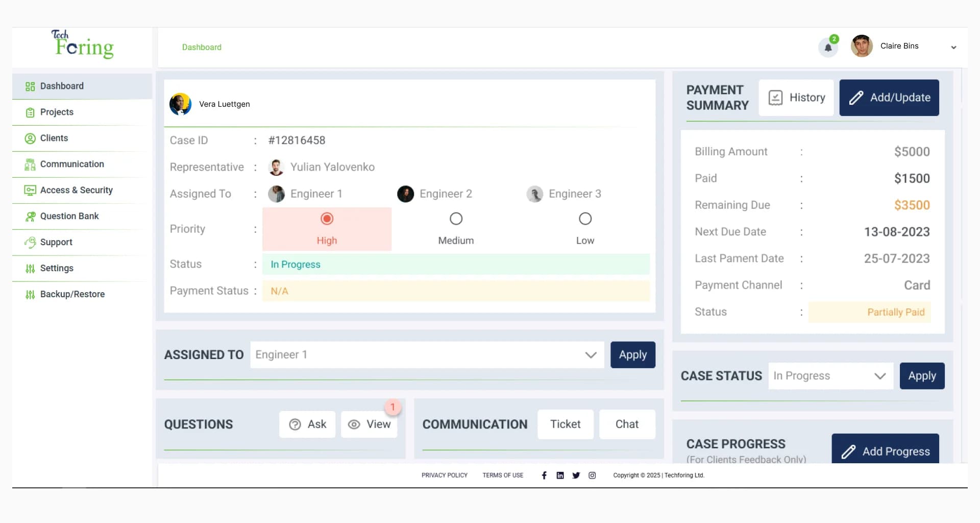Open the payment History

pos(796,98)
